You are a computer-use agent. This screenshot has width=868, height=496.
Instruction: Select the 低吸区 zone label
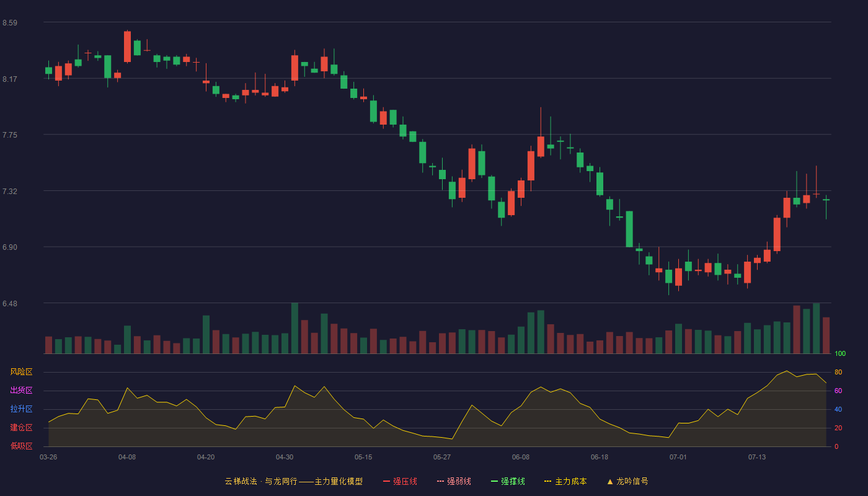pyautogui.click(x=21, y=446)
